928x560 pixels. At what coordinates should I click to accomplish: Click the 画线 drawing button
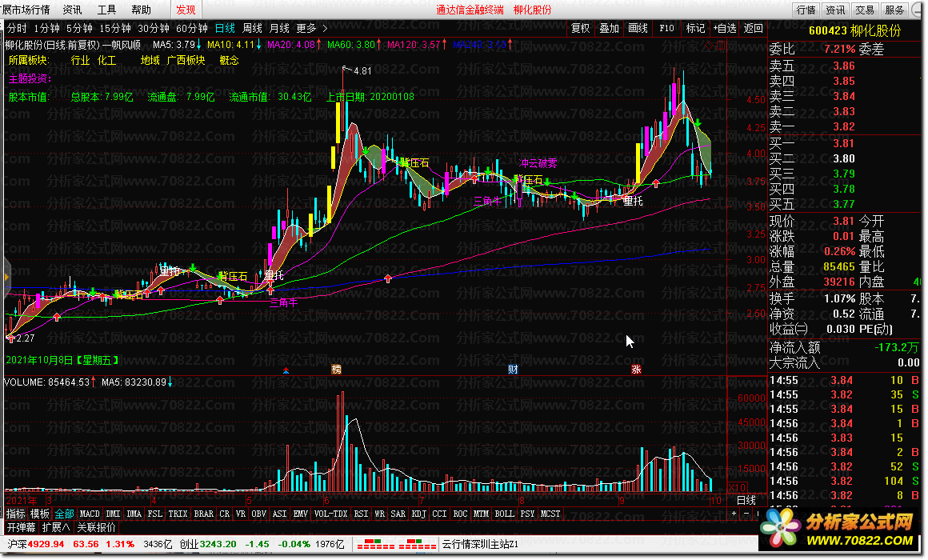coord(638,28)
